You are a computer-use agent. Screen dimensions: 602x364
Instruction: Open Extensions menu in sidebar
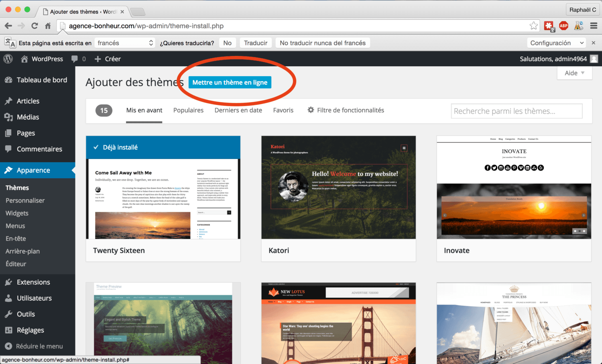point(37,282)
